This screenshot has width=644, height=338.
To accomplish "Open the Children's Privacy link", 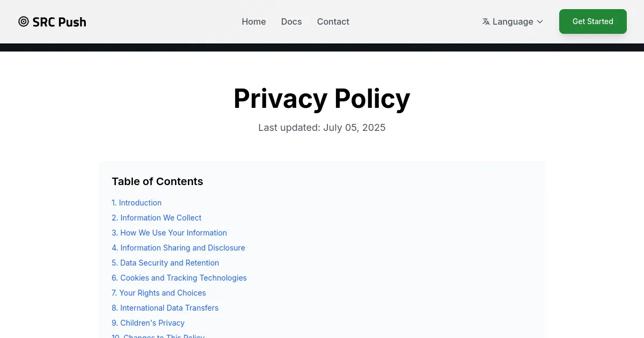I will coord(148,323).
